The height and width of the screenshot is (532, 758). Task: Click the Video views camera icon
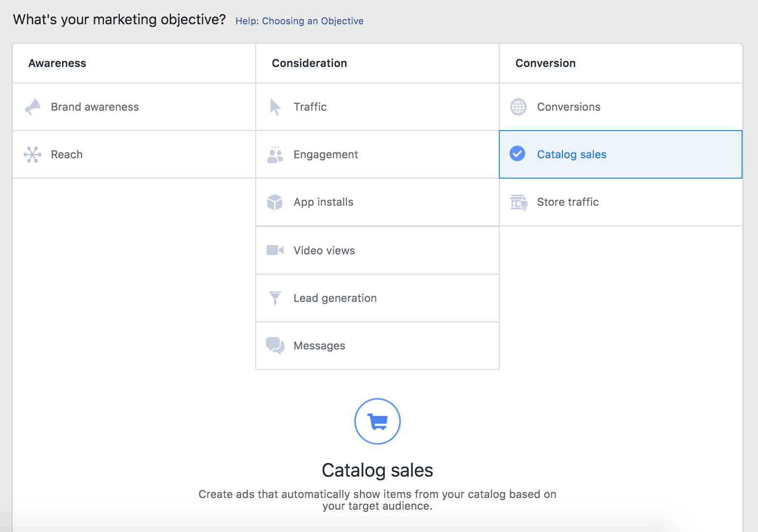pyautogui.click(x=275, y=250)
